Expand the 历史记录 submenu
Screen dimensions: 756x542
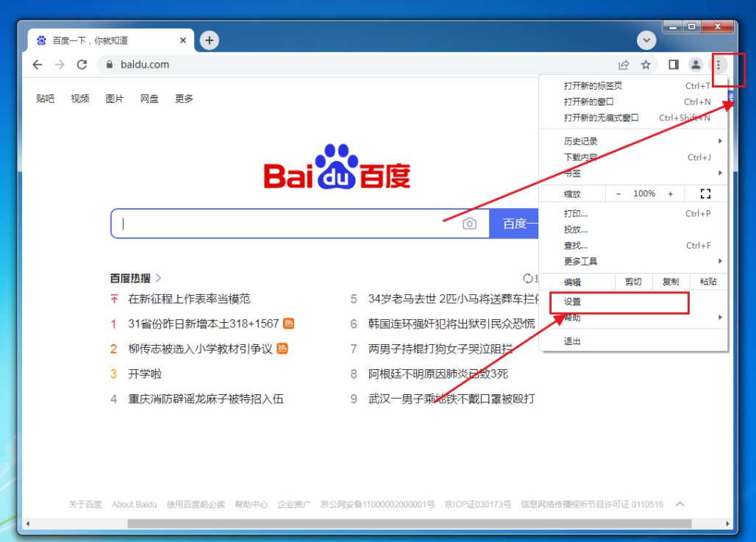point(633,141)
